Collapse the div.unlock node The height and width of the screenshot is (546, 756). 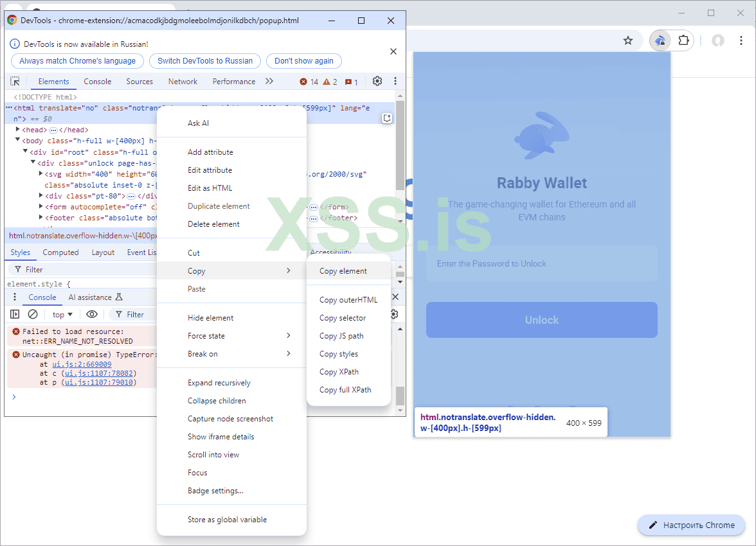click(33, 163)
